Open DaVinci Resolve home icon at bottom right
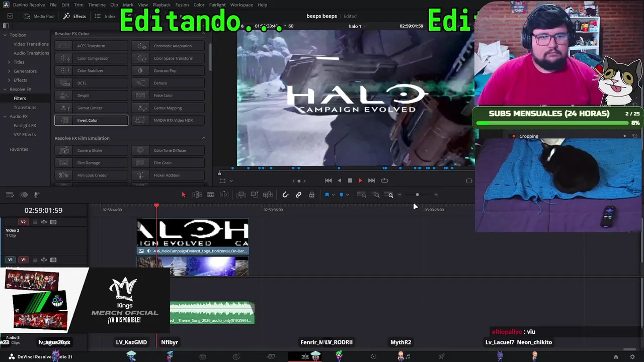The image size is (644, 362). pyautogui.click(x=616, y=357)
